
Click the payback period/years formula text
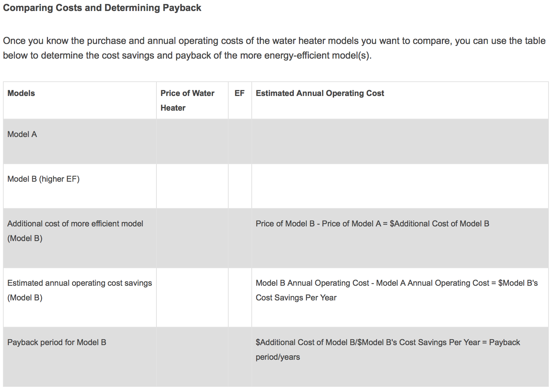click(x=388, y=350)
